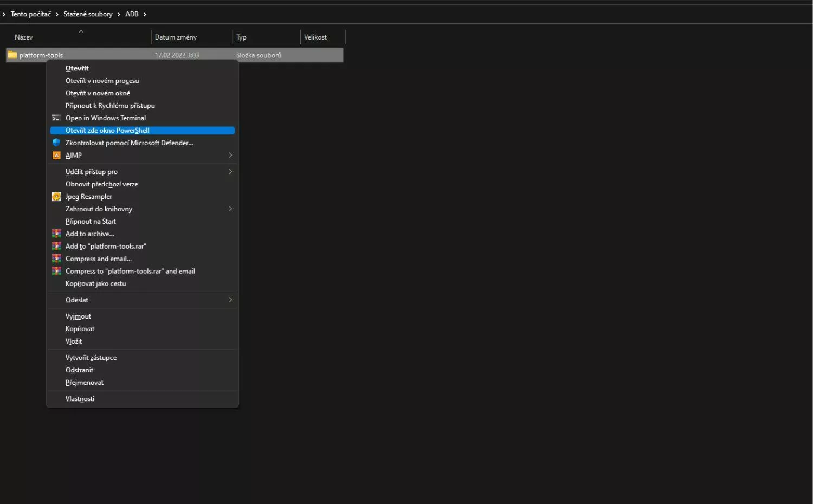Viewport: 813px width, 504px height.
Task: Click ADB in the breadcrumb path
Action: click(132, 14)
